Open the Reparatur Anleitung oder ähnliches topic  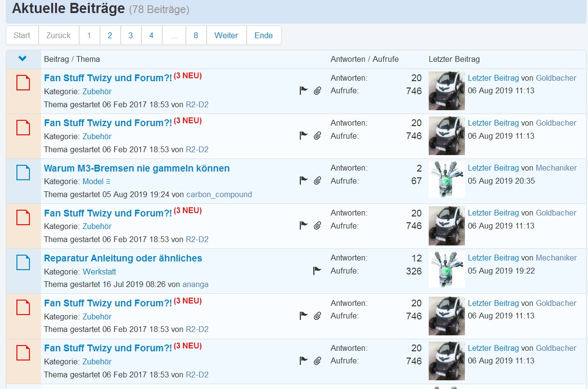(123, 258)
